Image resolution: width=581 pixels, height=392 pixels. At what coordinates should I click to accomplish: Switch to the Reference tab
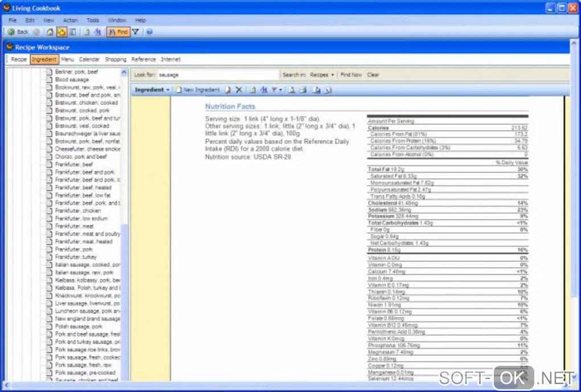point(144,59)
